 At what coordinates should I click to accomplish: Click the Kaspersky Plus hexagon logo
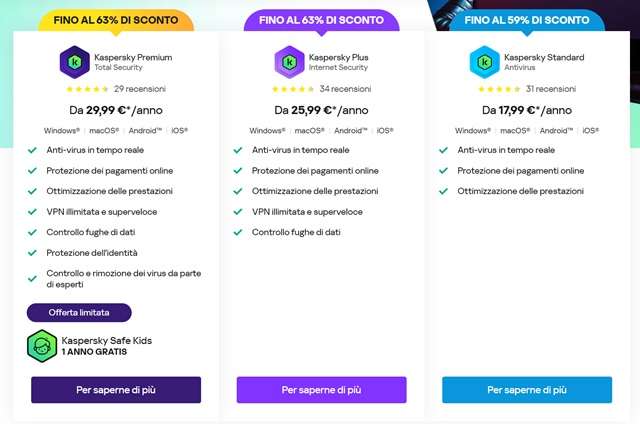(x=290, y=62)
